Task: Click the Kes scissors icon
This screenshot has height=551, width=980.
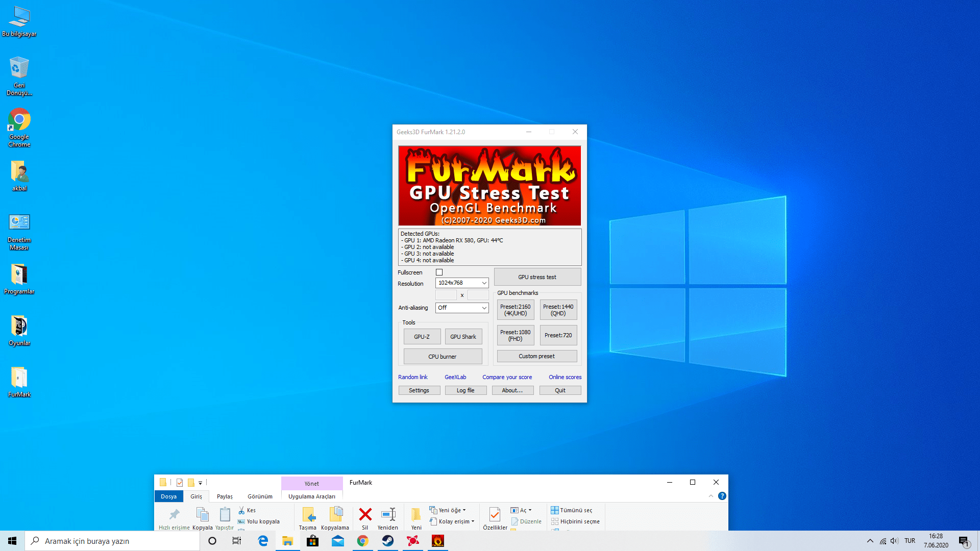Action: pyautogui.click(x=242, y=510)
